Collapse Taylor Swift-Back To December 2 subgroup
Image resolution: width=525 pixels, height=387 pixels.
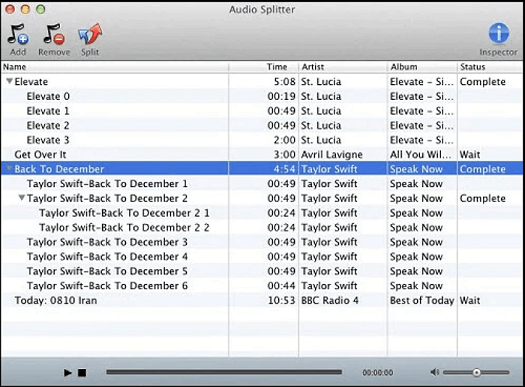(x=22, y=198)
